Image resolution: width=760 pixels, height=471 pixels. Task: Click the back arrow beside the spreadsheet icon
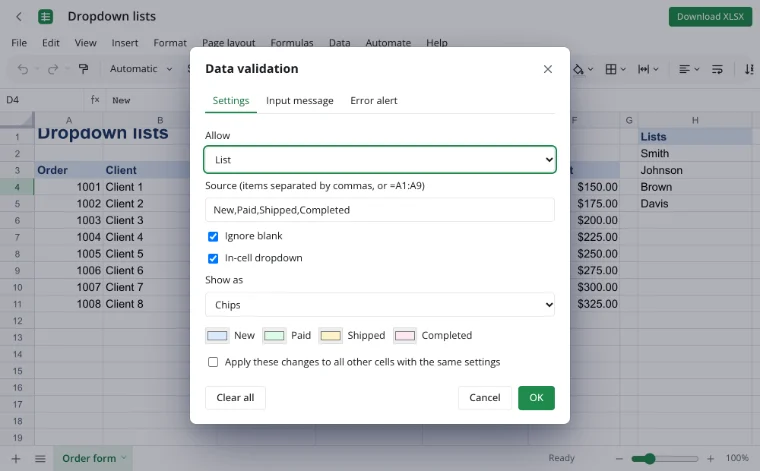tap(19, 17)
